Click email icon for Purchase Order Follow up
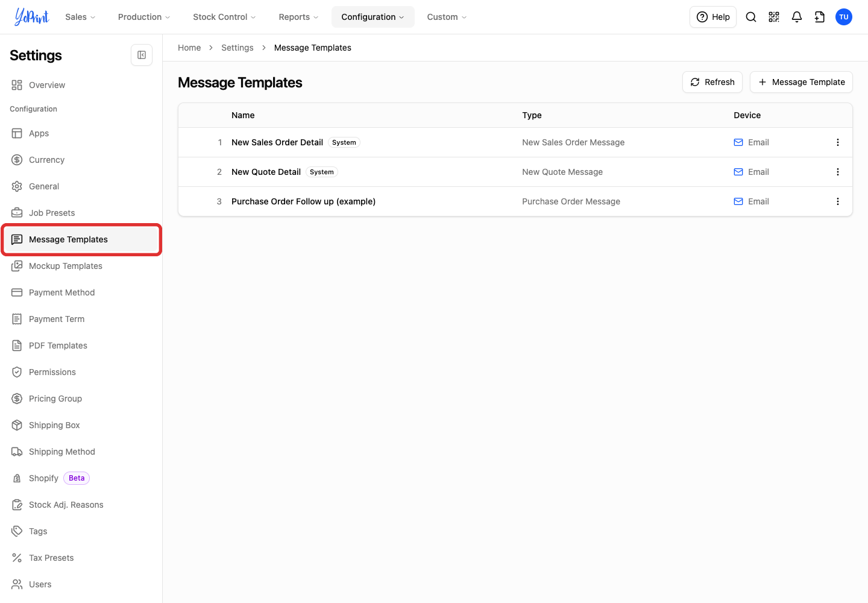868x603 pixels. [738, 201]
